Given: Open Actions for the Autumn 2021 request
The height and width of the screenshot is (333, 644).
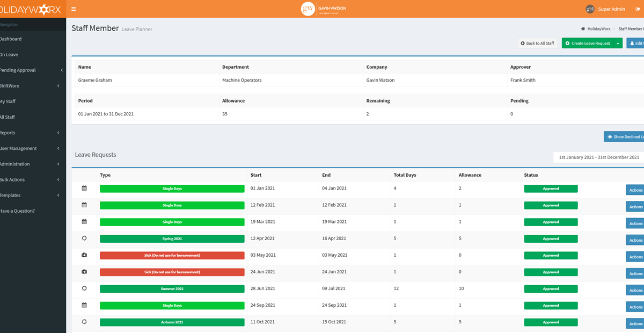Looking at the screenshot, I should (635, 323).
